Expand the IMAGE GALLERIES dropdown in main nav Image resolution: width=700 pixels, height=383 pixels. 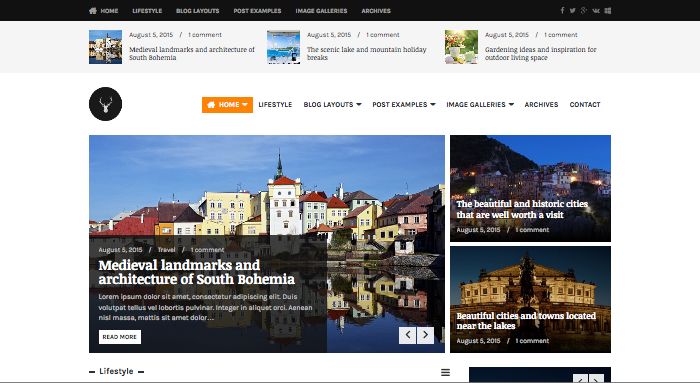coord(480,104)
